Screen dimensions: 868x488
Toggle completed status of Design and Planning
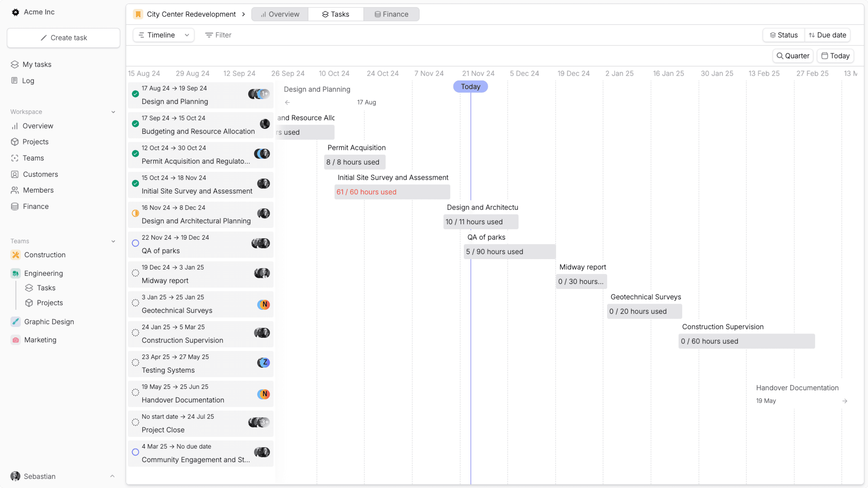pos(135,94)
